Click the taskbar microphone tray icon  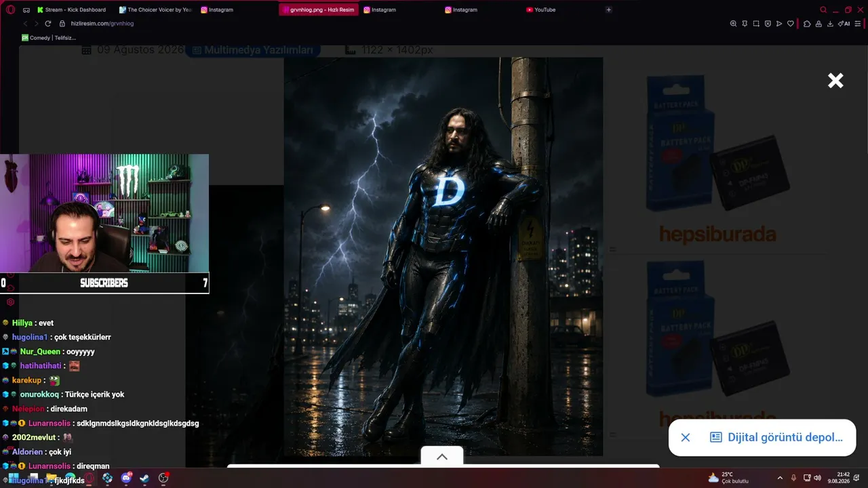pyautogui.click(x=793, y=478)
